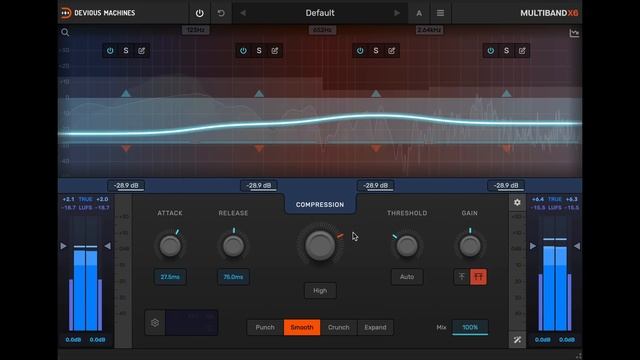
Task: Click the Threshold knob
Action: click(x=407, y=246)
